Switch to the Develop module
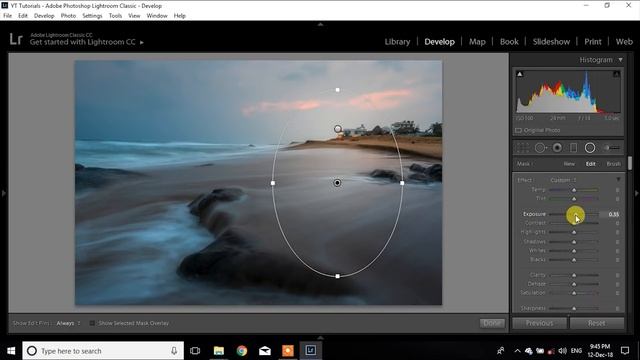The width and height of the screenshot is (640, 360). point(439,42)
